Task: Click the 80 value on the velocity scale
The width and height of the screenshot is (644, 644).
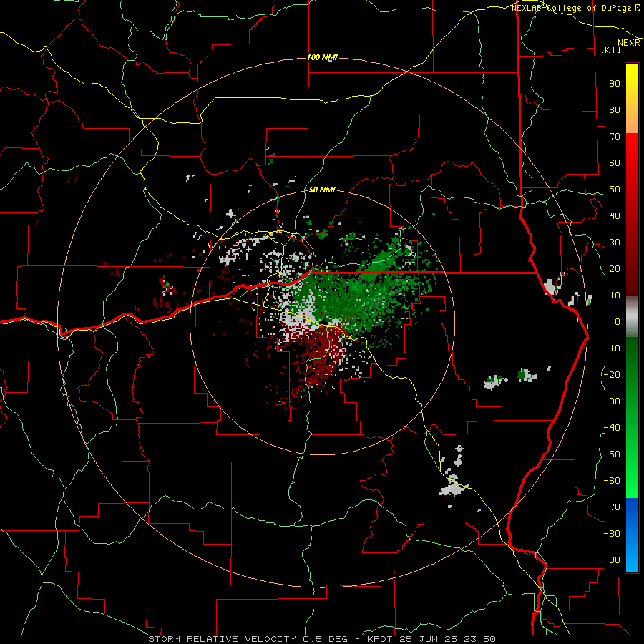Action: pyautogui.click(x=615, y=109)
